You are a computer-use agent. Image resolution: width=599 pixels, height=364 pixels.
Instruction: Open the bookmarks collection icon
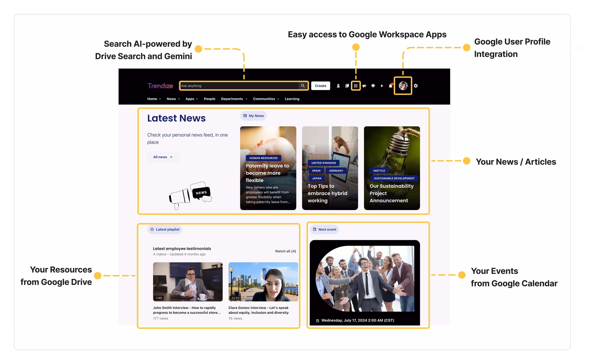(x=347, y=86)
